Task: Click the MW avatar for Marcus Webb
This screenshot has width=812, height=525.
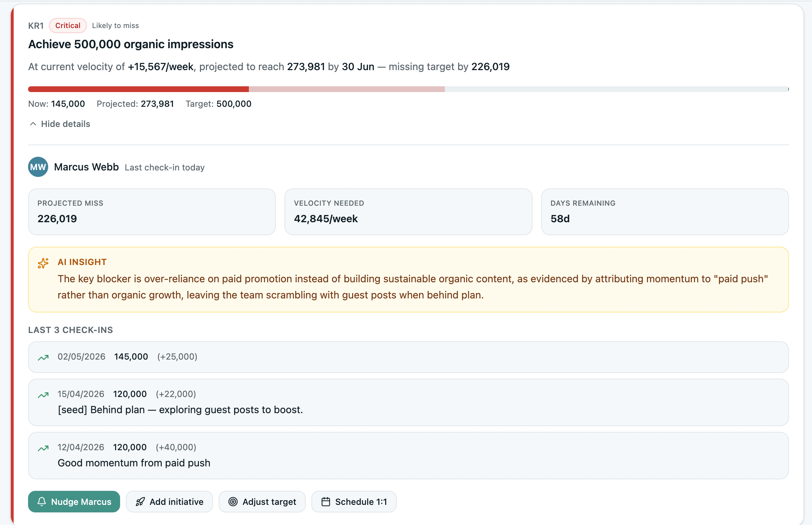Action: pyautogui.click(x=38, y=167)
